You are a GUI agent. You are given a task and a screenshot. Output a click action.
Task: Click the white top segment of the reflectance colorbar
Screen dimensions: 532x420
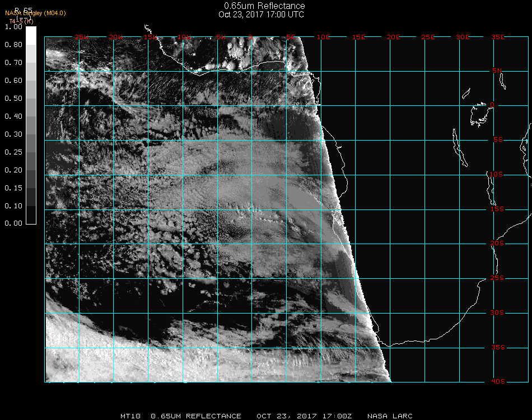pos(31,36)
